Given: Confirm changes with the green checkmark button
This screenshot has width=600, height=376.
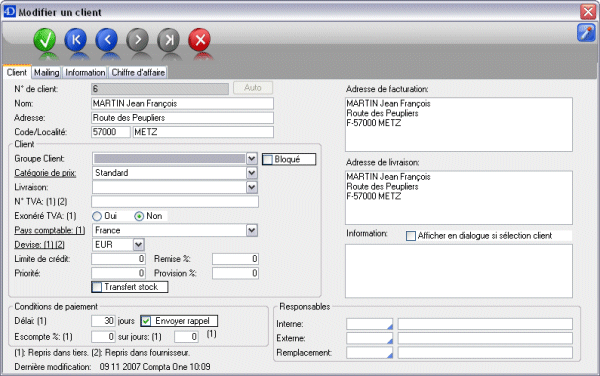Looking at the screenshot, I should pos(45,40).
